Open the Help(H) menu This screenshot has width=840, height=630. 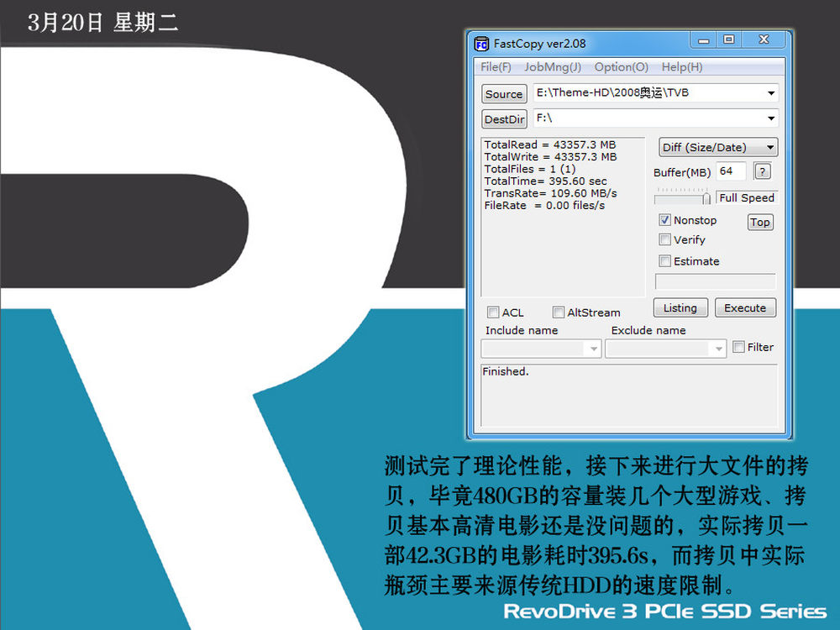[x=681, y=67]
